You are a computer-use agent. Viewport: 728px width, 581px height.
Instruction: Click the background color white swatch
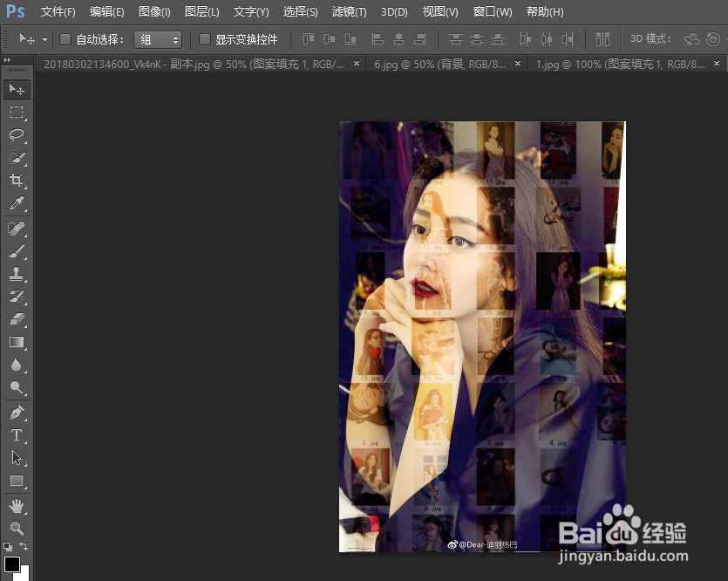point(24,575)
